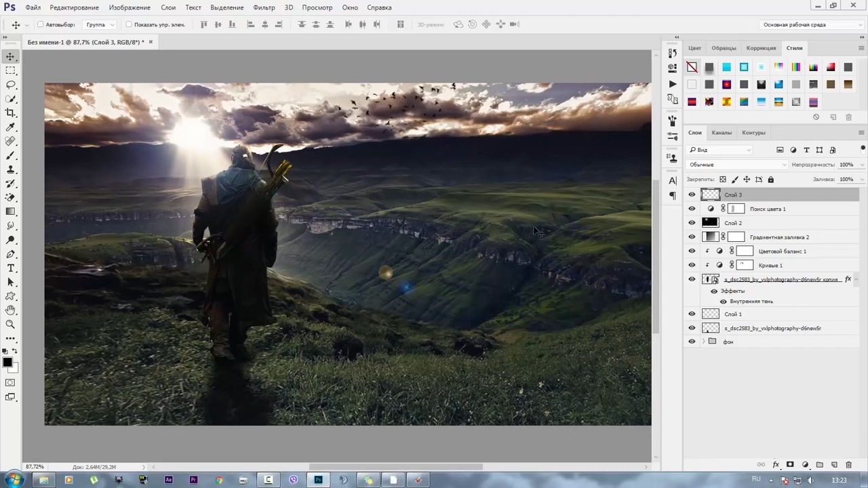This screenshot has height=488, width=868.
Task: Select the Horizontal Type tool
Action: point(10,268)
